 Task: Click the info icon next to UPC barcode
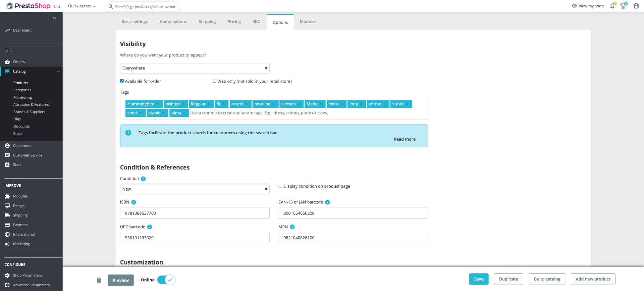coord(150,227)
